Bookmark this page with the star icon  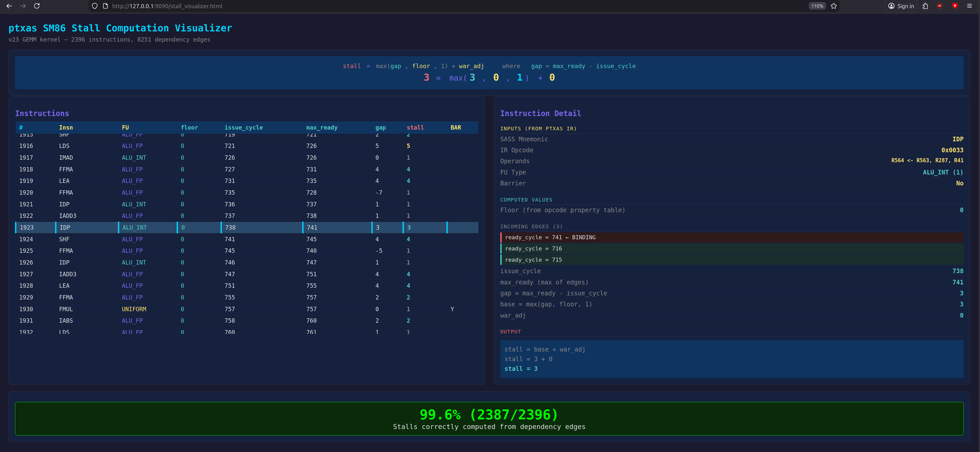(x=833, y=6)
